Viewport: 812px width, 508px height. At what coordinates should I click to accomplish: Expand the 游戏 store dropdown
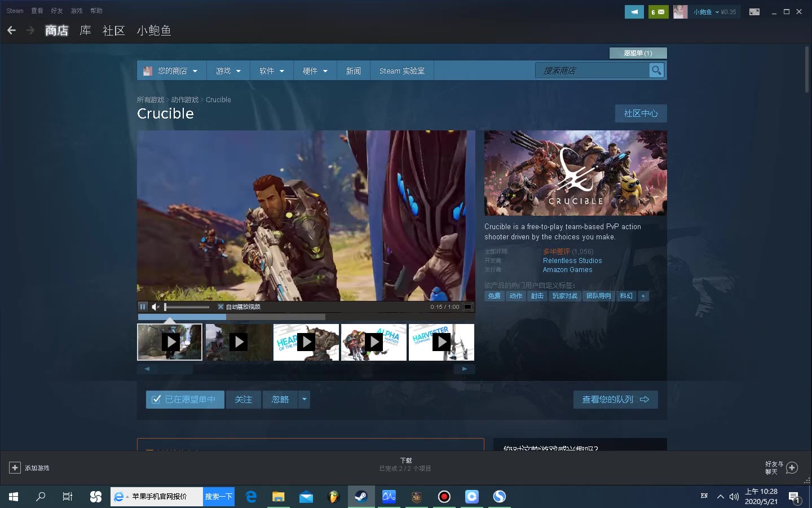coord(228,71)
